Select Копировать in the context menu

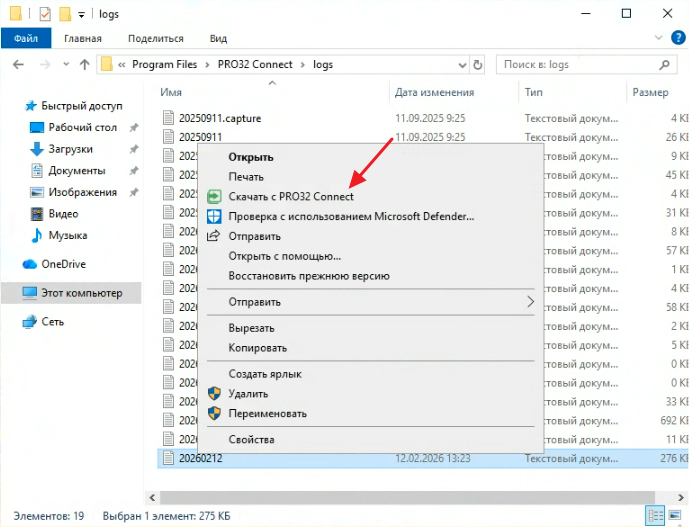[x=257, y=348]
